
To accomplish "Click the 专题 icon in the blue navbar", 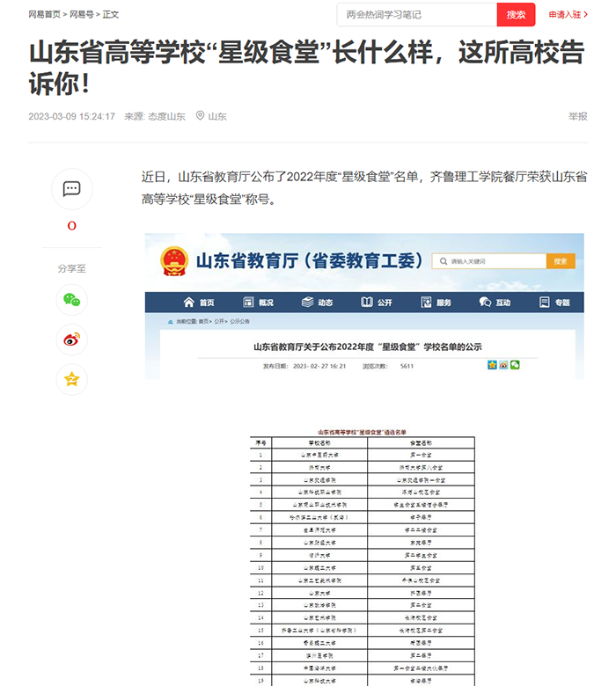I will tap(545, 303).
